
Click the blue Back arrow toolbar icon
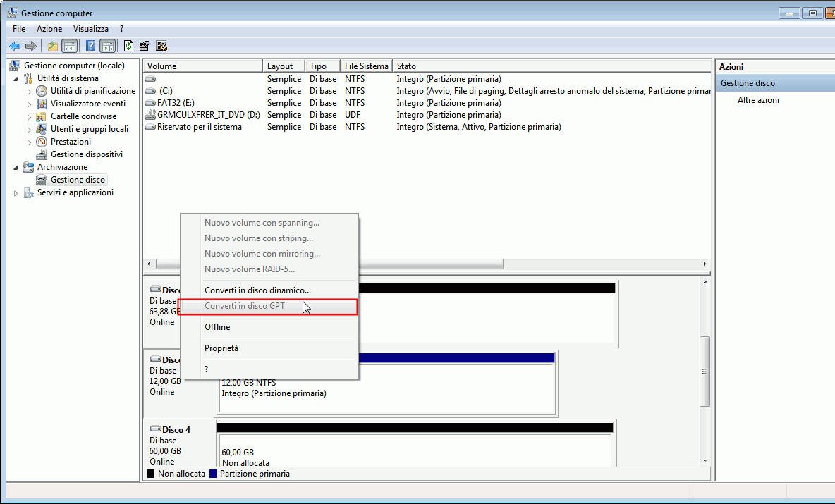tap(15, 47)
